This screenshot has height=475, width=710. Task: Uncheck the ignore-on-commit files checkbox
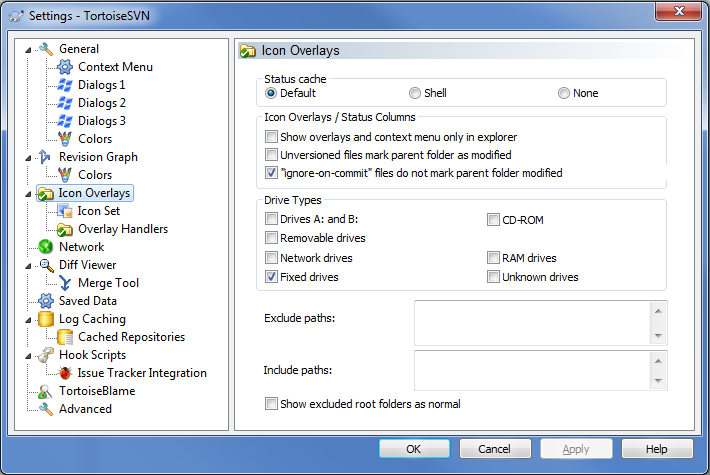tap(271, 173)
